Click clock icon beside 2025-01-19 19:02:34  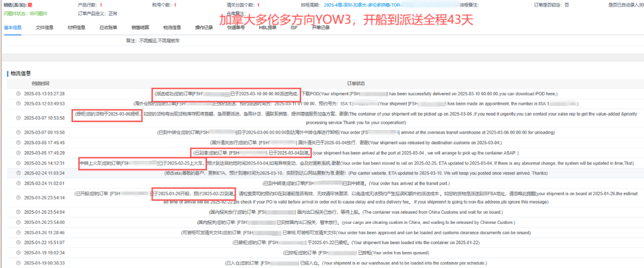point(18,253)
